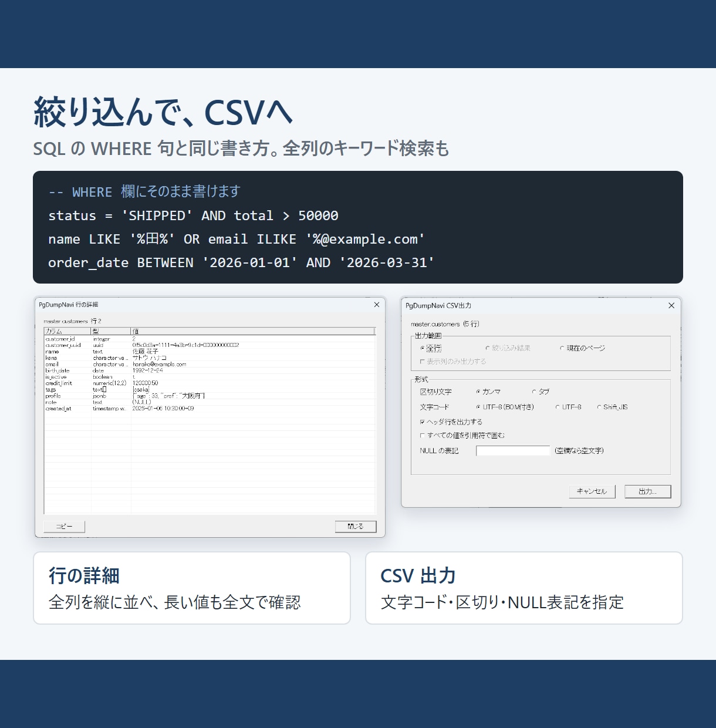Click the 値 column header
Screen dimensions: 716x728
coord(252,331)
